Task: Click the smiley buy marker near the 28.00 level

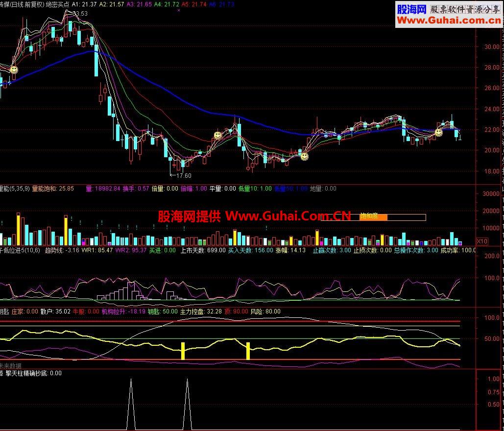Action: click(14, 70)
